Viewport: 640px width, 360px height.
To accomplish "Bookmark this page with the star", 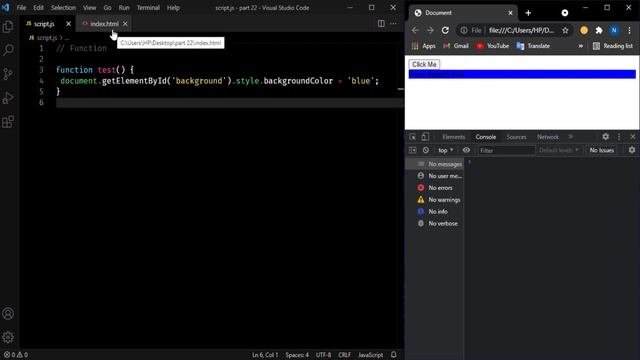I will pyautogui.click(x=565, y=31).
